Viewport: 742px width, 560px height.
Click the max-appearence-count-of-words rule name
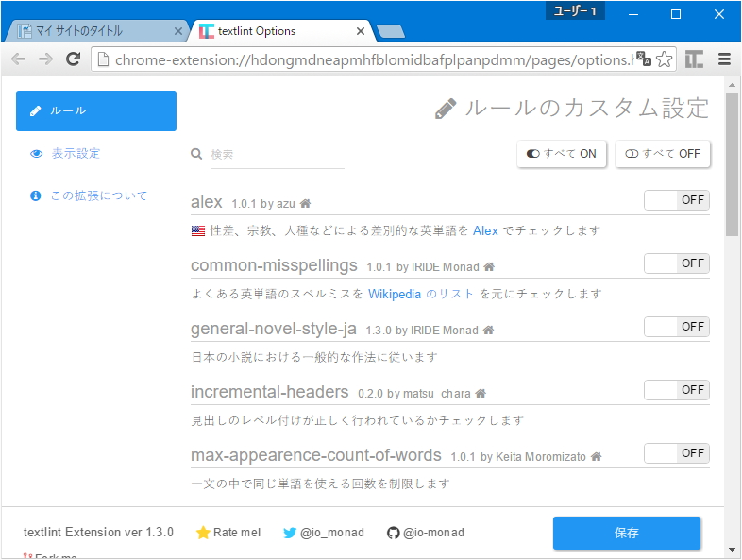(x=316, y=455)
